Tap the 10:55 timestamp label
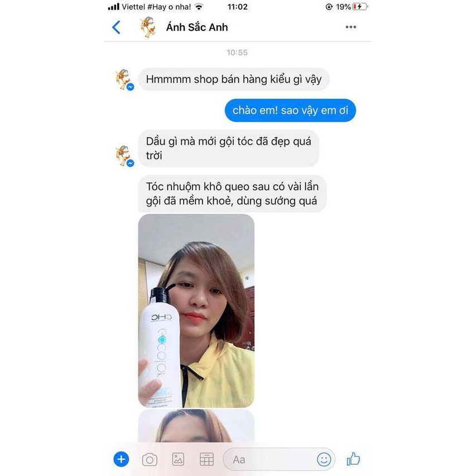The width and height of the screenshot is (476, 476). tap(237, 52)
